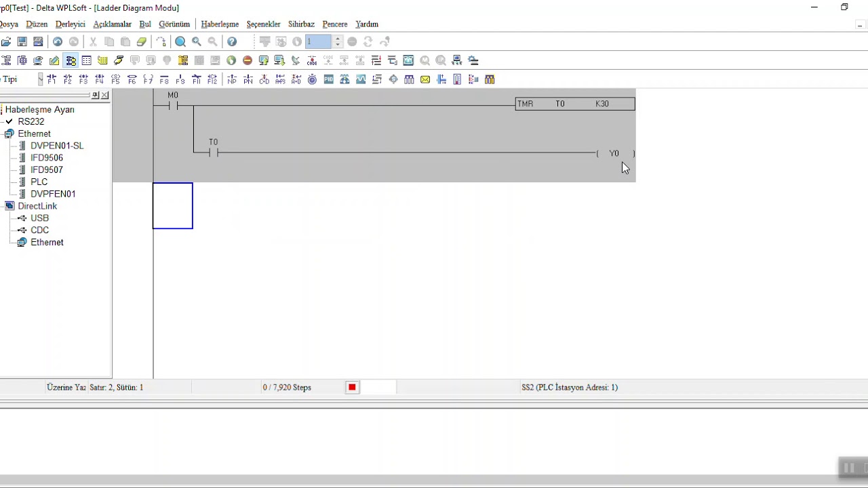Viewport: 868px width, 488px height.
Task: Click the F11 invert icon
Action: tap(197, 79)
